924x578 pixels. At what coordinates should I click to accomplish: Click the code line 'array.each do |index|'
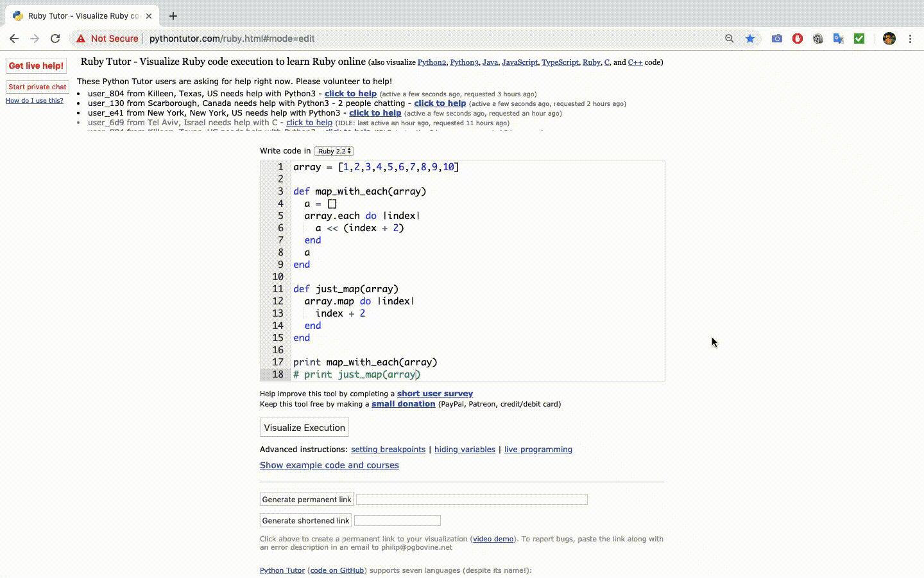point(362,216)
